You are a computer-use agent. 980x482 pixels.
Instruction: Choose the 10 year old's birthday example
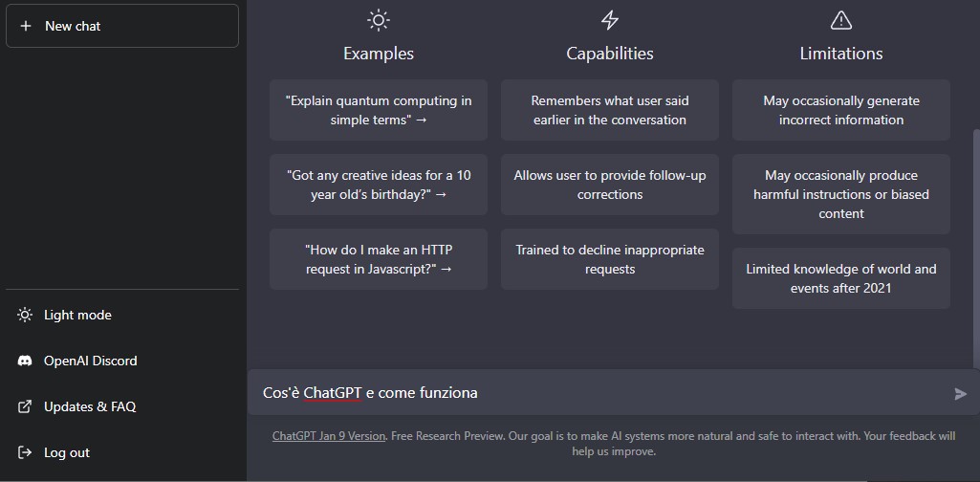pyautogui.click(x=379, y=185)
